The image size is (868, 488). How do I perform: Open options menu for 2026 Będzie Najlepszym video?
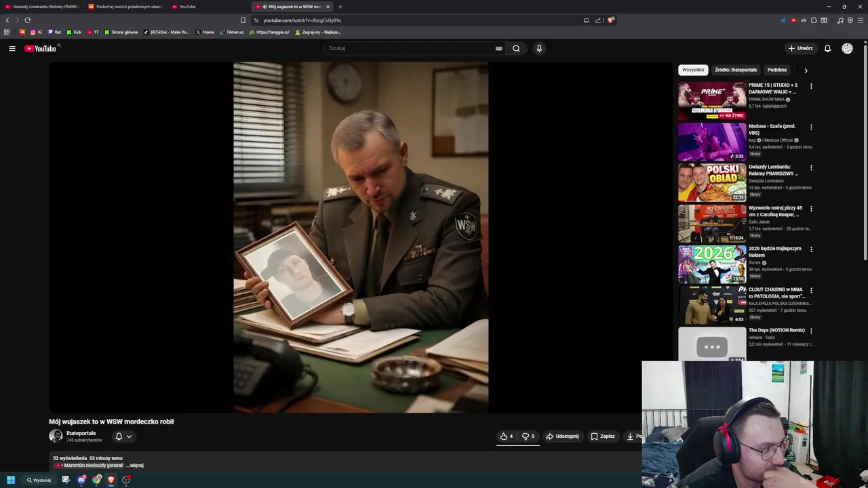tap(811, 249)
